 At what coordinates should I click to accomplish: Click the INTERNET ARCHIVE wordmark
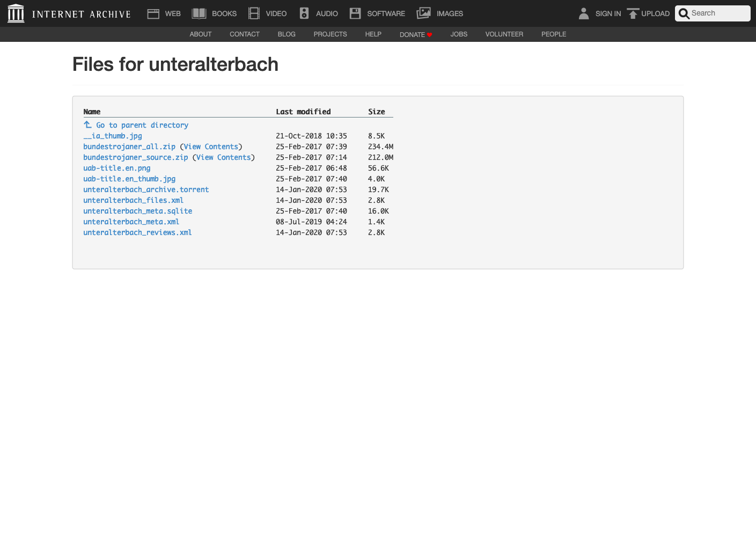(x=82, y=14)
